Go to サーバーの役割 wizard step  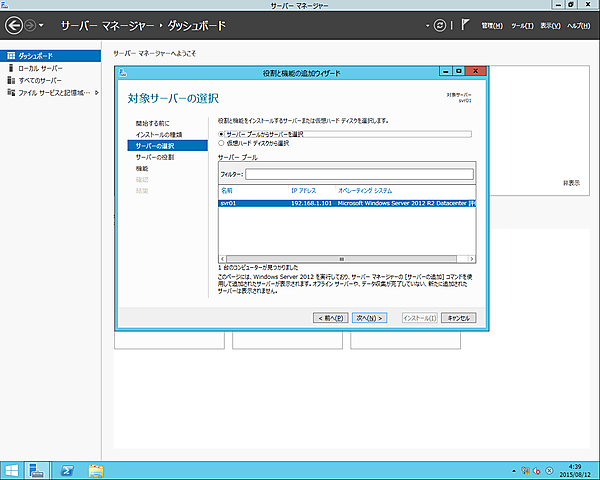pos(155,158)
